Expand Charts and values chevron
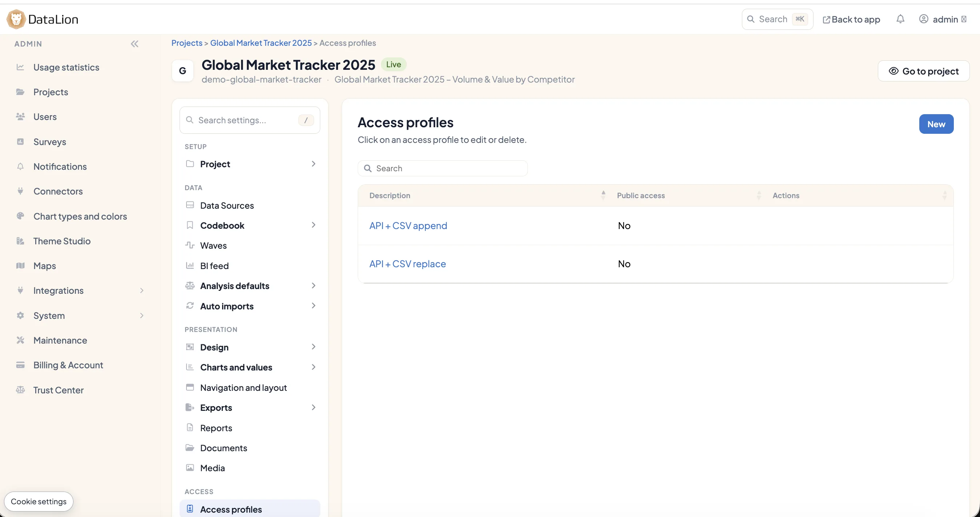Screen dimensions: 980x517 click(x=313, y=367)
